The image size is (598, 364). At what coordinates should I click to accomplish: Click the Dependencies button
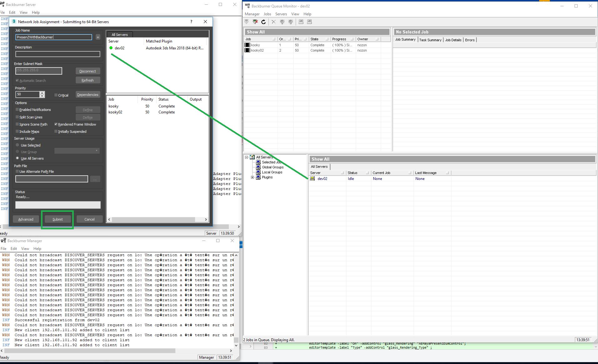click(88, 95)
